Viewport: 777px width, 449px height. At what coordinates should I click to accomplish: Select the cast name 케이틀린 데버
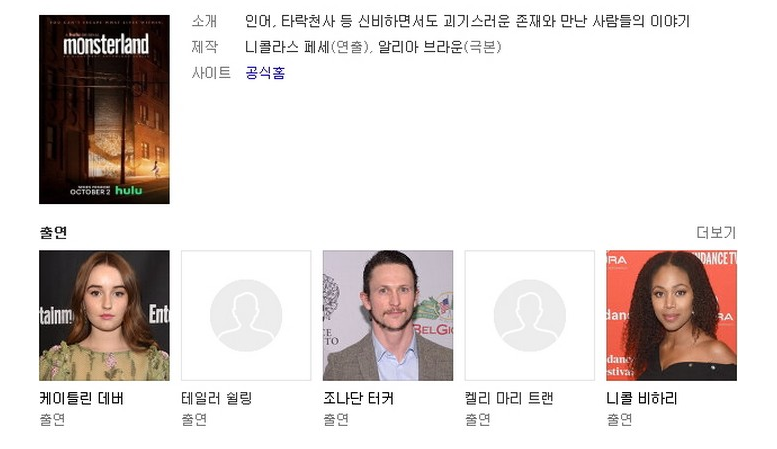tap(81, 398)
